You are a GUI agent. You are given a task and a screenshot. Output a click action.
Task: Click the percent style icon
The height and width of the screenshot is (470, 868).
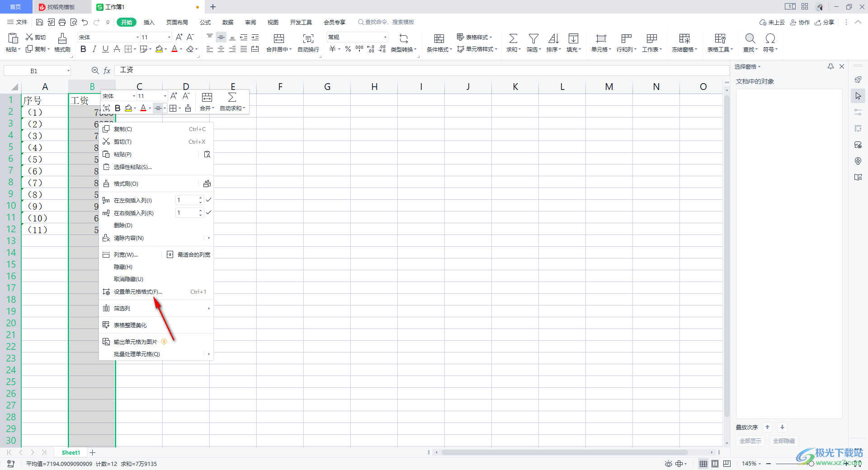pyautogui.click(x=348, y=49)
